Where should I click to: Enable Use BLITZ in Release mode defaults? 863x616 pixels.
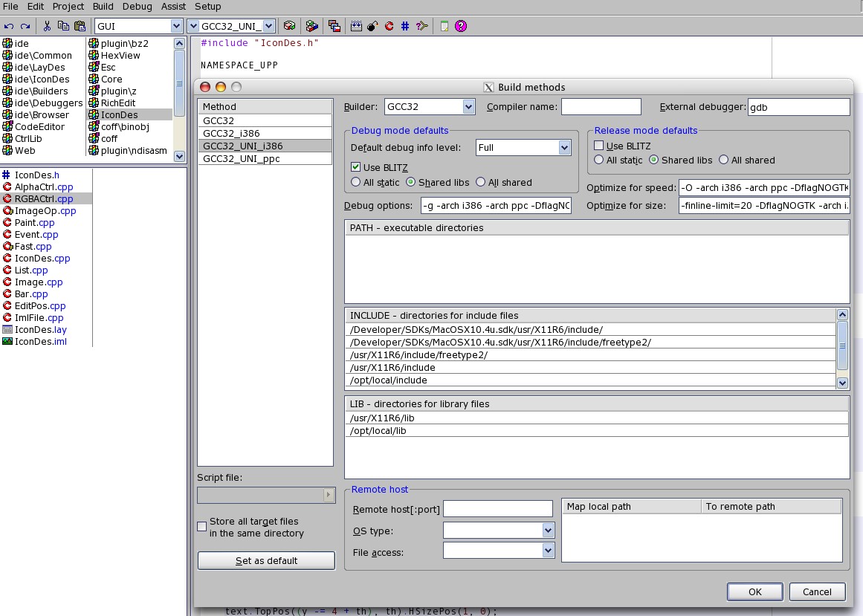click(599, 146)
